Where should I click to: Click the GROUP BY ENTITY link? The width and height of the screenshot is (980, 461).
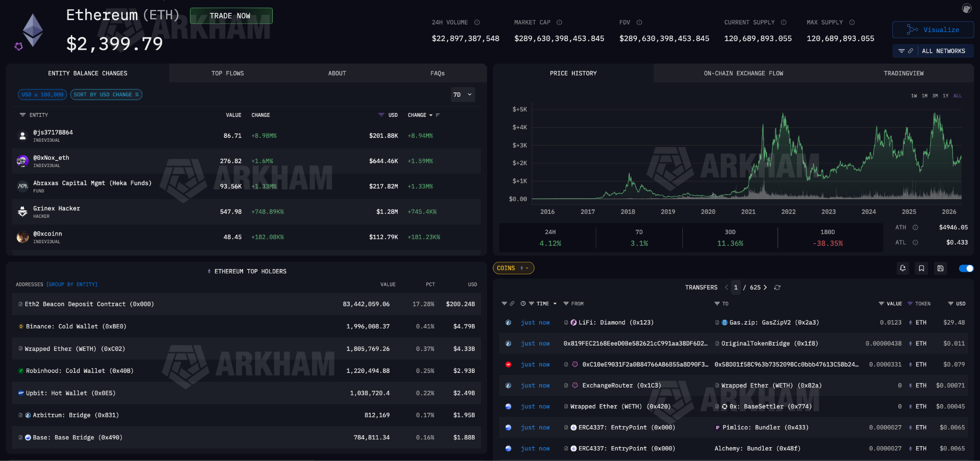tap(72, 284)
